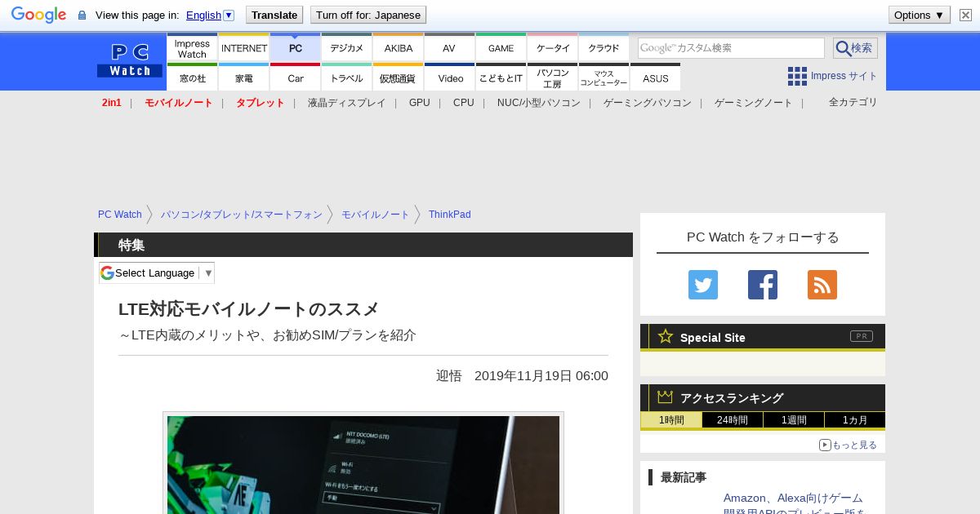The image size is (980, 514).
Task: Open the モバイルノート category link
Action: 179,103
